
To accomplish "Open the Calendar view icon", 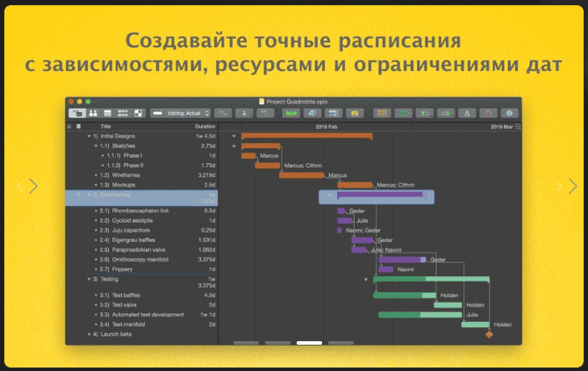I will tap(108, 113).
